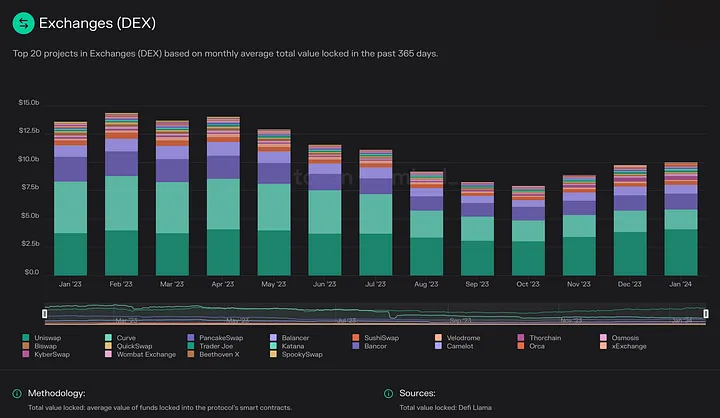Toggle Velodrome legend entry
This screenshot has width=720, height=418.
(458, 338)
